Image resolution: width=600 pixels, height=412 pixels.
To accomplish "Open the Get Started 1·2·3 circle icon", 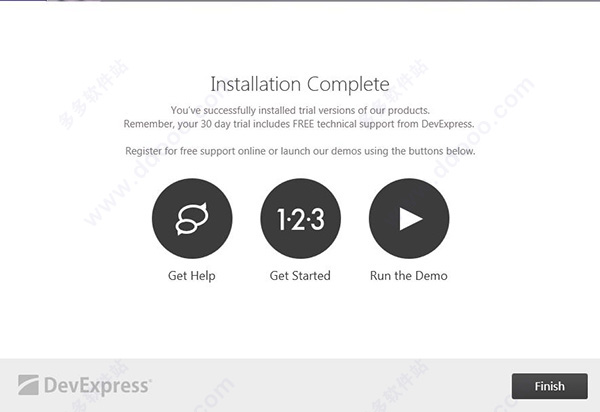I will coord(300,218).
